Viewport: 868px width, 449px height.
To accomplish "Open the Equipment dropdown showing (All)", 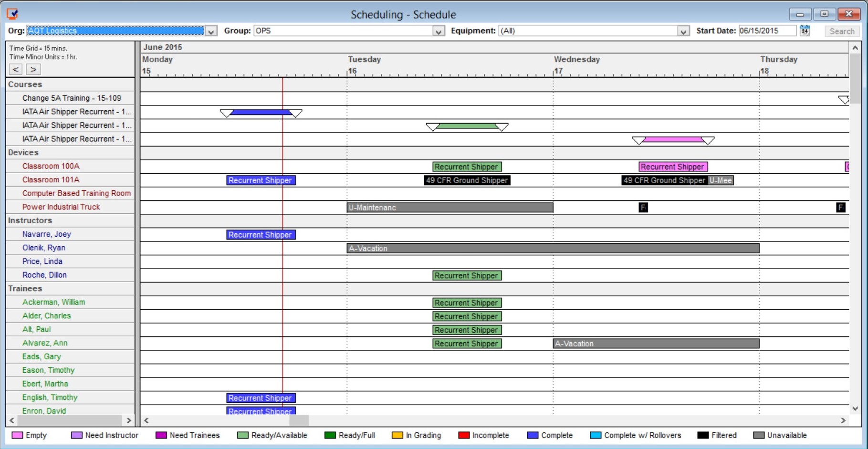I will pyautogui.click(x=684, y=31).
